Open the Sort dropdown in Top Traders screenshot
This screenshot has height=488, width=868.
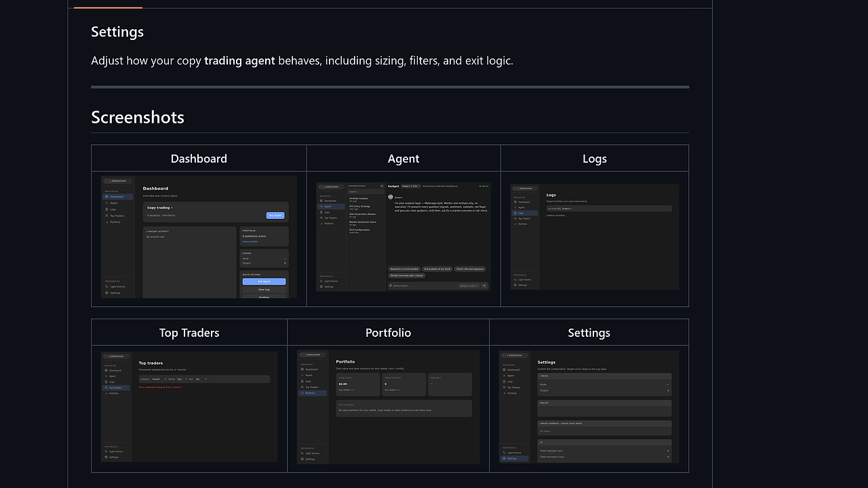click(201, 379)
